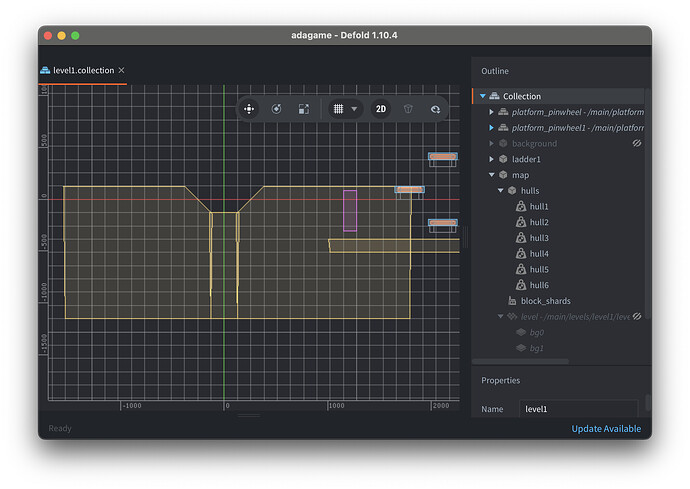Toggle grid visibility icon
The width and height of the screenshot is (690, 489).
[x=338, y=109]
